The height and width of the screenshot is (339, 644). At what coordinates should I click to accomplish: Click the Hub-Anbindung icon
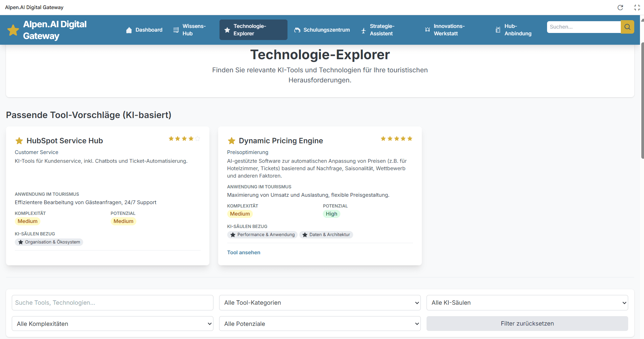click(498, 30)
